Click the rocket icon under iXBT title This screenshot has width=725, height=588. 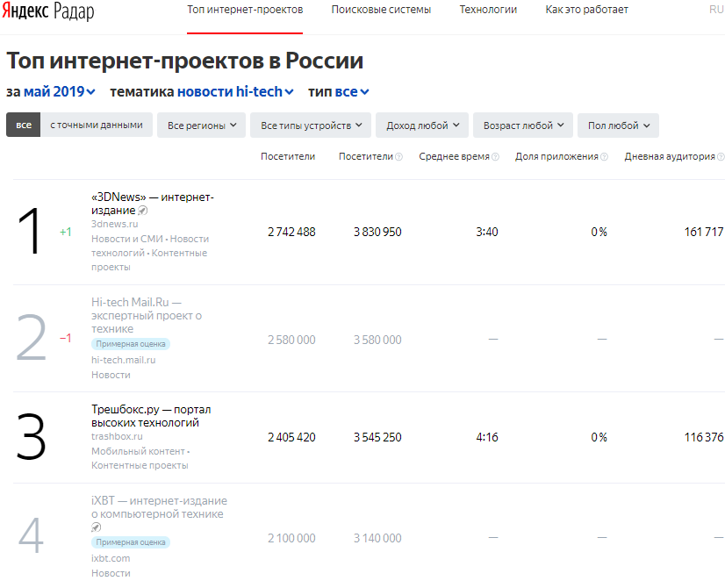97,527
